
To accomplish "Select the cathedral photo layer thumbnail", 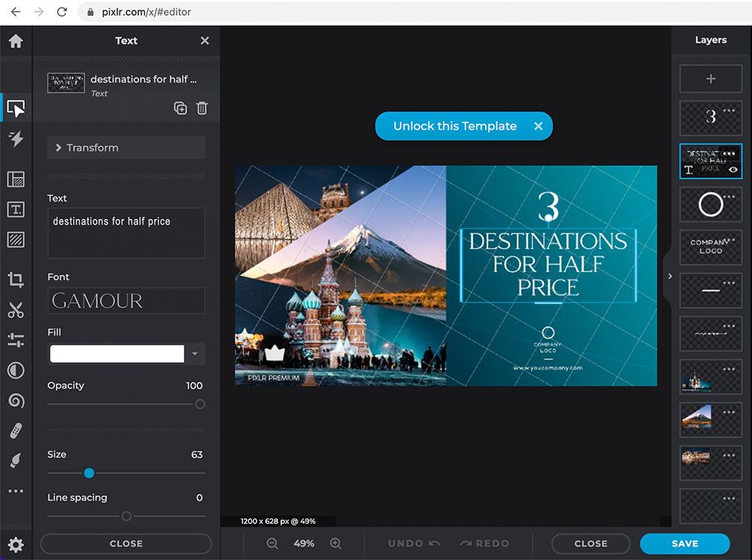I will click(x=711, y=377).
